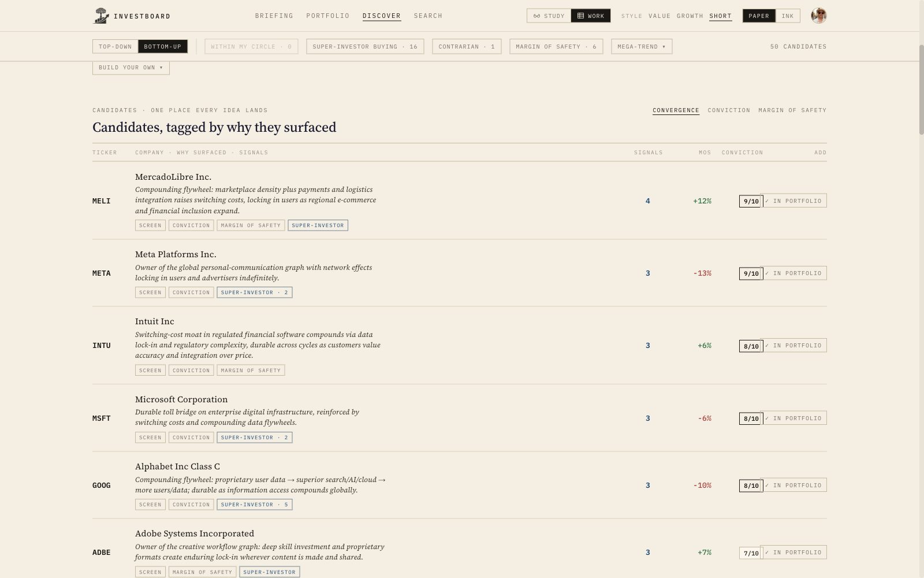Open the Briefing tab
Screen dimensions: 924x578
pos(274,16)
